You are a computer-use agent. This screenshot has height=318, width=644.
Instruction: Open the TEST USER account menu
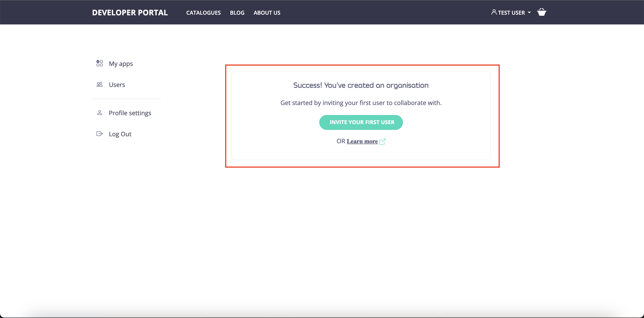click(x=511, y=13)
